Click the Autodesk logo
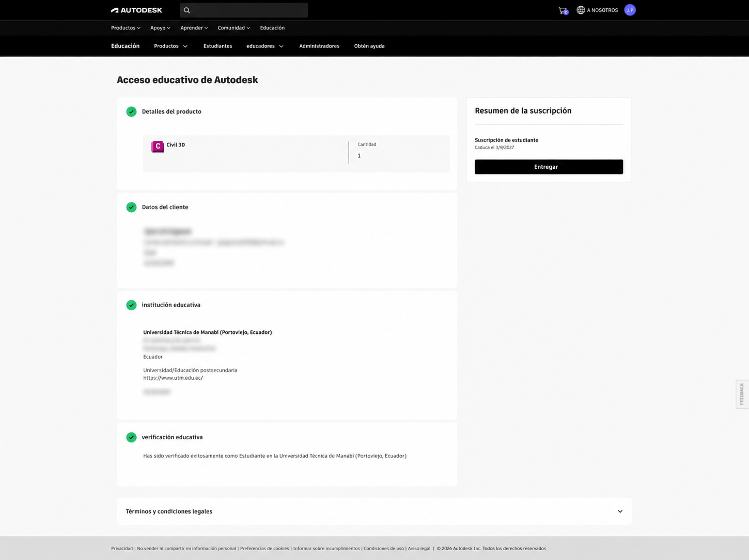This screenshot has height=560, width=749. [136, 10]
